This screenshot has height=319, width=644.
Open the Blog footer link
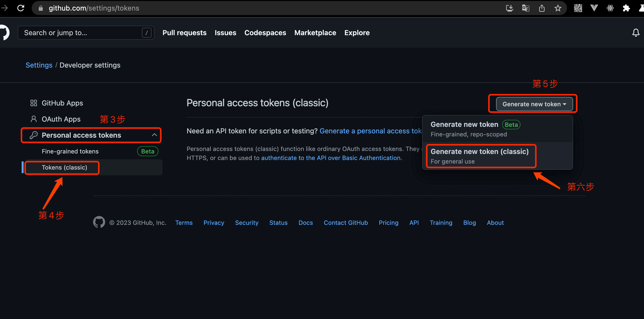(x=469, y=223)
